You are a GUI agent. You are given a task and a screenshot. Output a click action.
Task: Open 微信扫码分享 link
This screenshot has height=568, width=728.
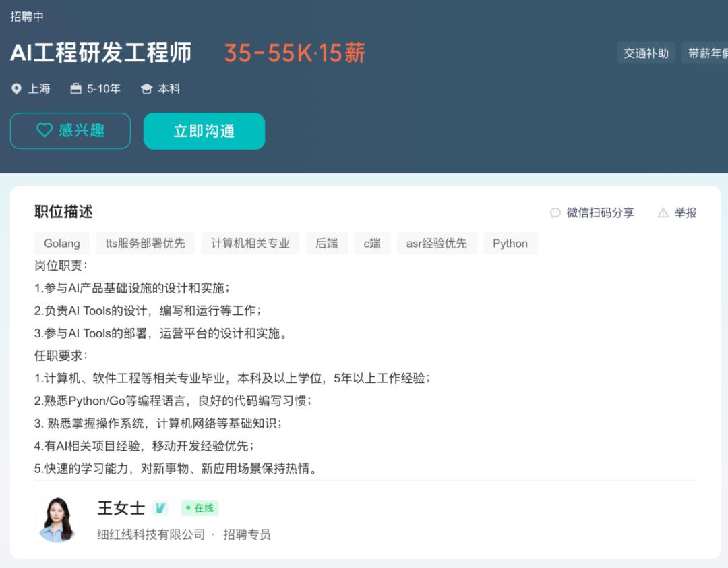tap(600, 212)
